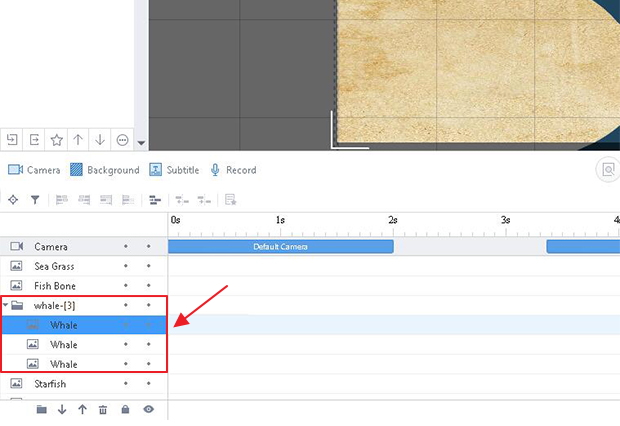Click the star favorite icon

click(57, 140)
